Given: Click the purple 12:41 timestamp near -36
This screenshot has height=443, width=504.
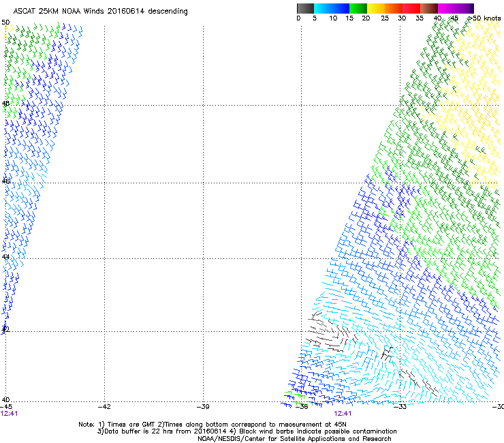Looking at the screenshot, I should pyautogui.click(x=343, y=414).
